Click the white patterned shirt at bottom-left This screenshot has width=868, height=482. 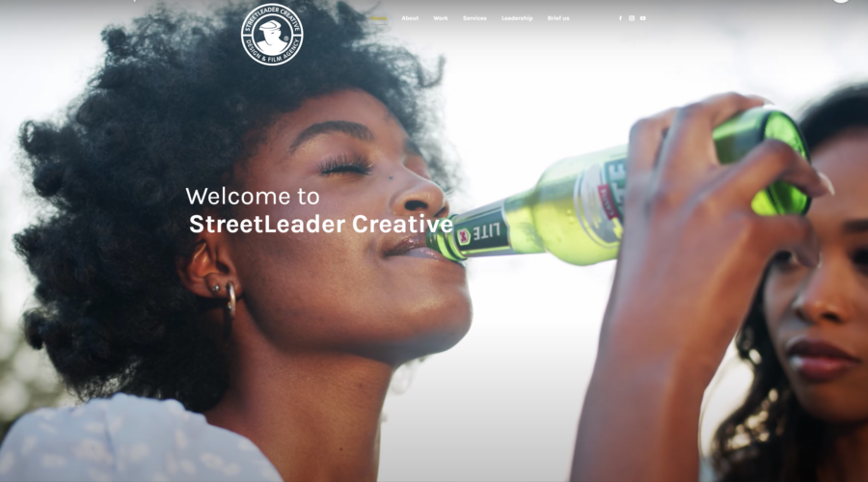(133, 440)
